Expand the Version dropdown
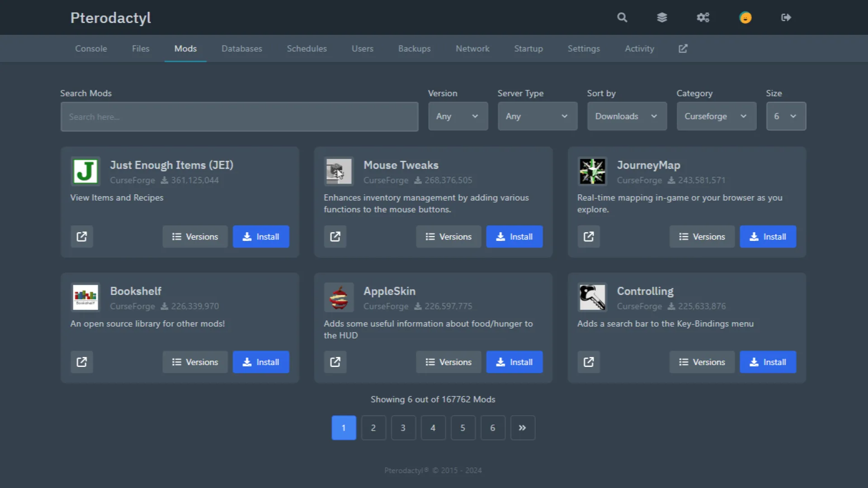Screen dimensions: 868x488 pos(458,116)
